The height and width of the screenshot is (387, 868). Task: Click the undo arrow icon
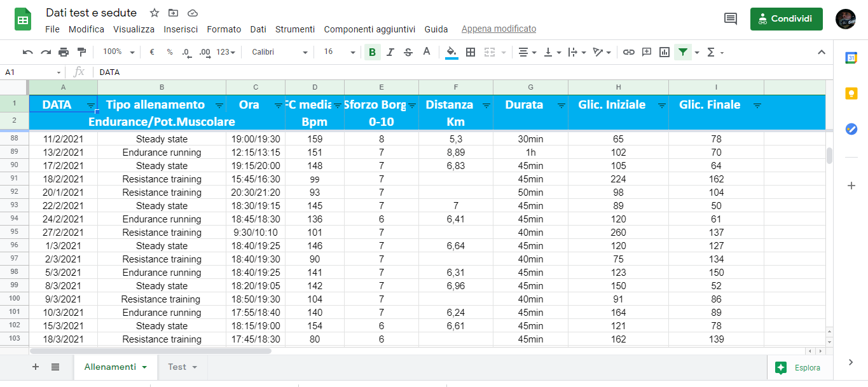pos(27,52)
